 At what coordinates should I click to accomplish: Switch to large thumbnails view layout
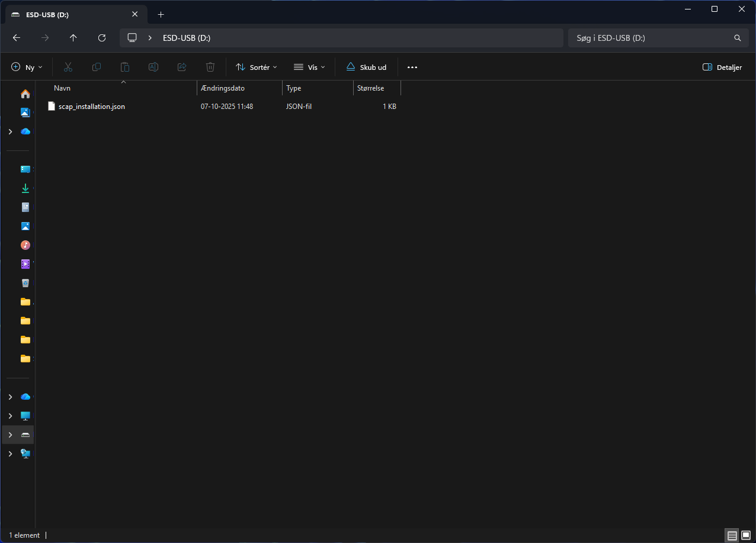[746, 535]
